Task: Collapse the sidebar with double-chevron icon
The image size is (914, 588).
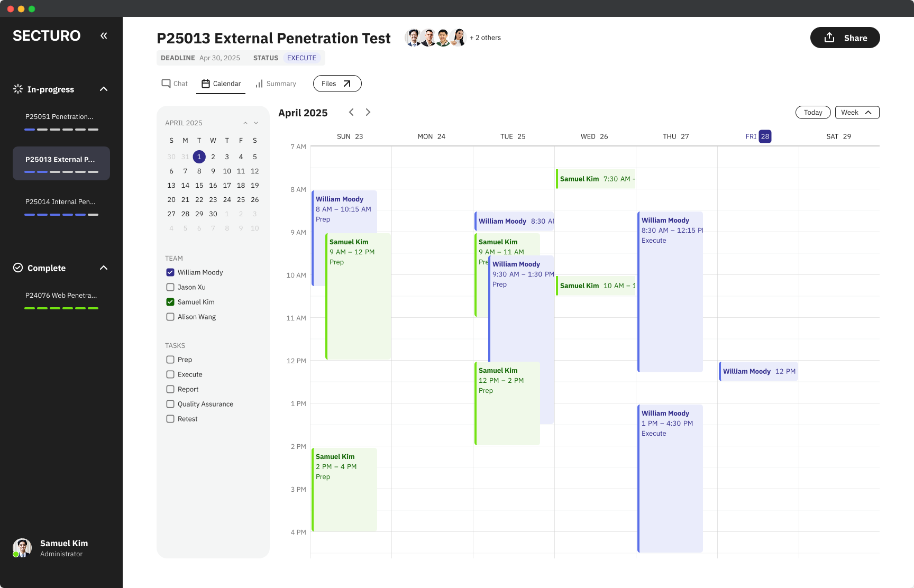Action: click(x=104, y=35)
